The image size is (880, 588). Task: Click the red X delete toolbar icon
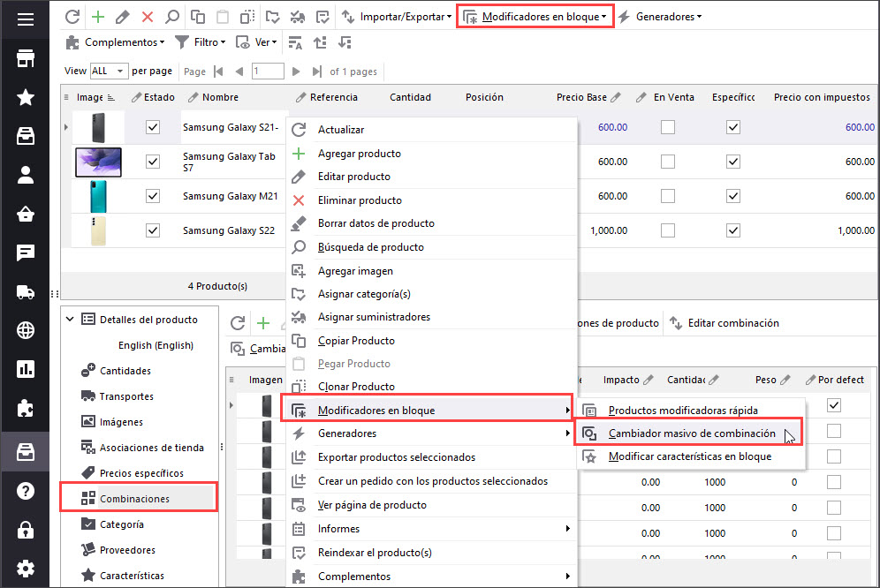point(148,17)
